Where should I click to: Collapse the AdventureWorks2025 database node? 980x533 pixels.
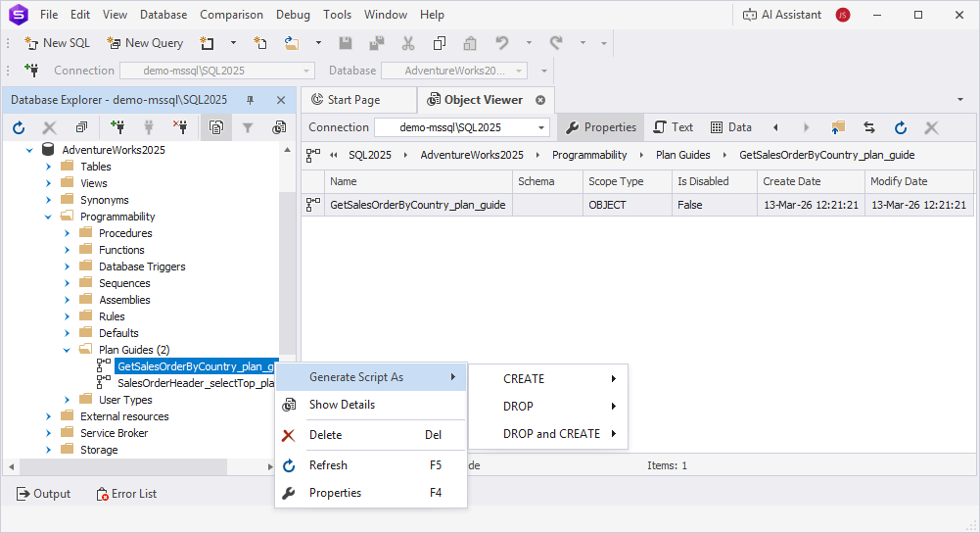[x=29, y=150]
